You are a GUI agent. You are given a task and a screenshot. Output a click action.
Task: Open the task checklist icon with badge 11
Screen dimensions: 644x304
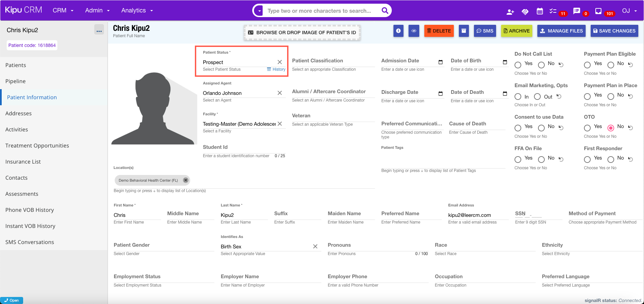[553, 11]
